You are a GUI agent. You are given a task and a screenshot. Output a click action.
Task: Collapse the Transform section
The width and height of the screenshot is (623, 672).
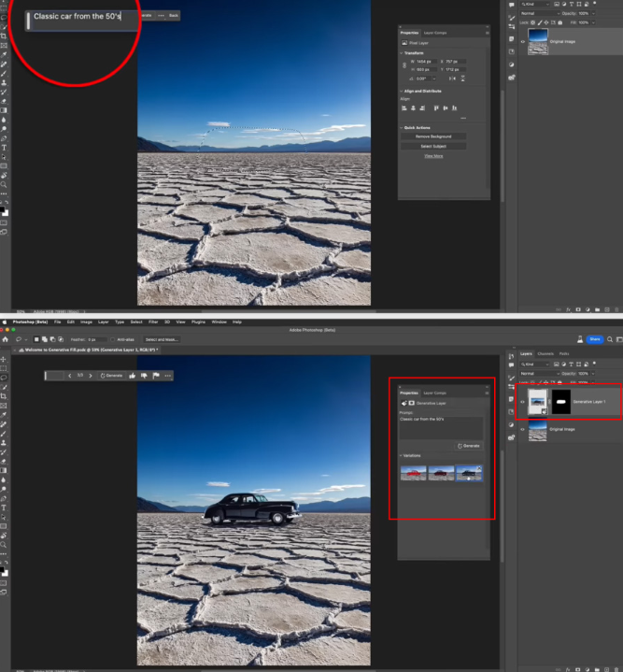pyautogui.click(x=402, y=53)
